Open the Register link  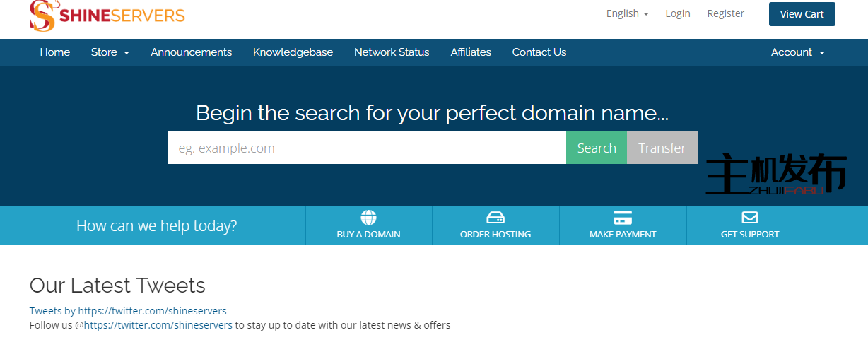click(725, 13)
